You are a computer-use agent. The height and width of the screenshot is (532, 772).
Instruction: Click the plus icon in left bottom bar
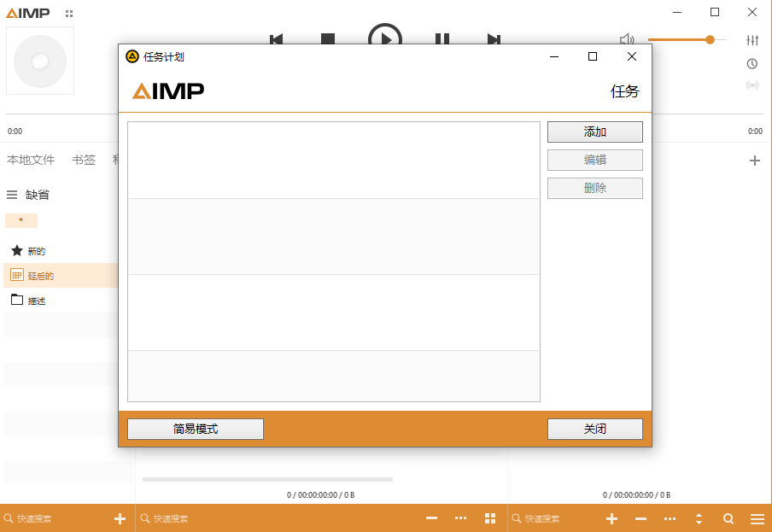click(x=120, y=518)
